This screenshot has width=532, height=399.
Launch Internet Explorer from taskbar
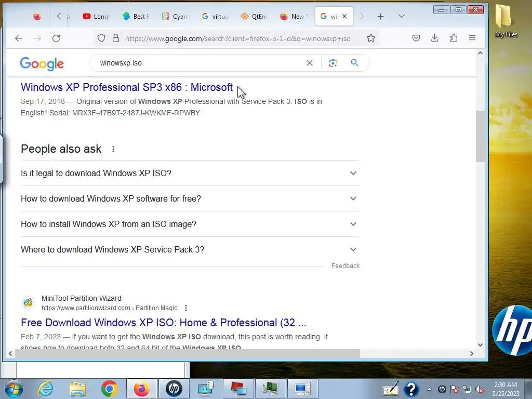pos(46,389)
